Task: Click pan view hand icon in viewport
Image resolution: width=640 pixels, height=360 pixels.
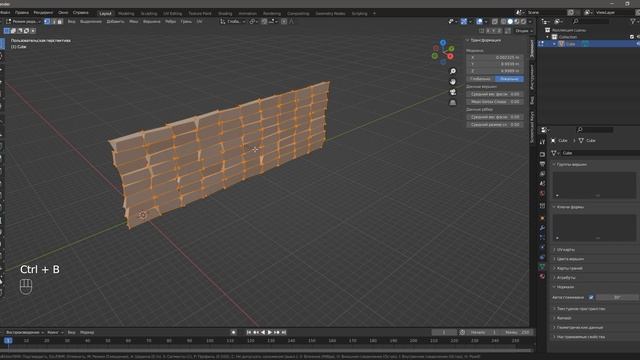Action: 453,82
